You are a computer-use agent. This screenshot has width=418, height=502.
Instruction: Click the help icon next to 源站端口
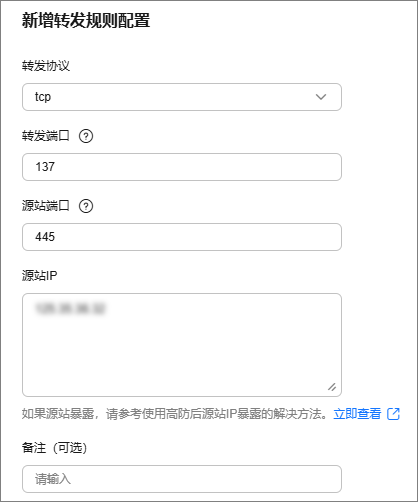click(86, 206)
